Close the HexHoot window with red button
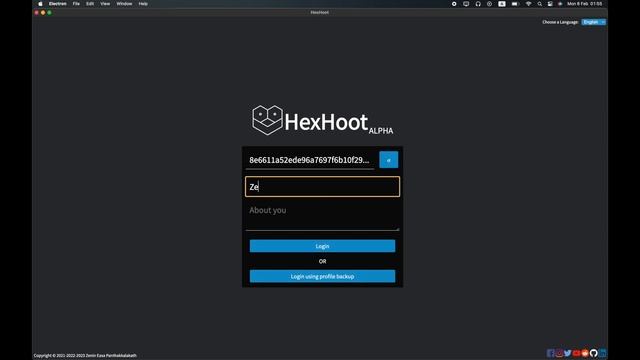Viewport: 640px width, 360px height. point(37,13)
